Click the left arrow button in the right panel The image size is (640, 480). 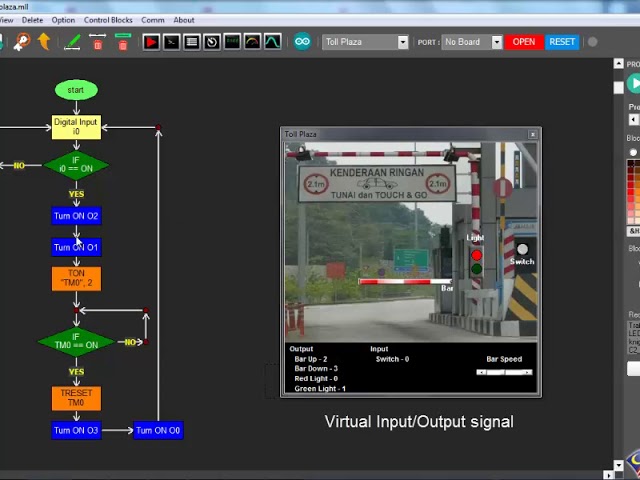[x=633, y=120]
